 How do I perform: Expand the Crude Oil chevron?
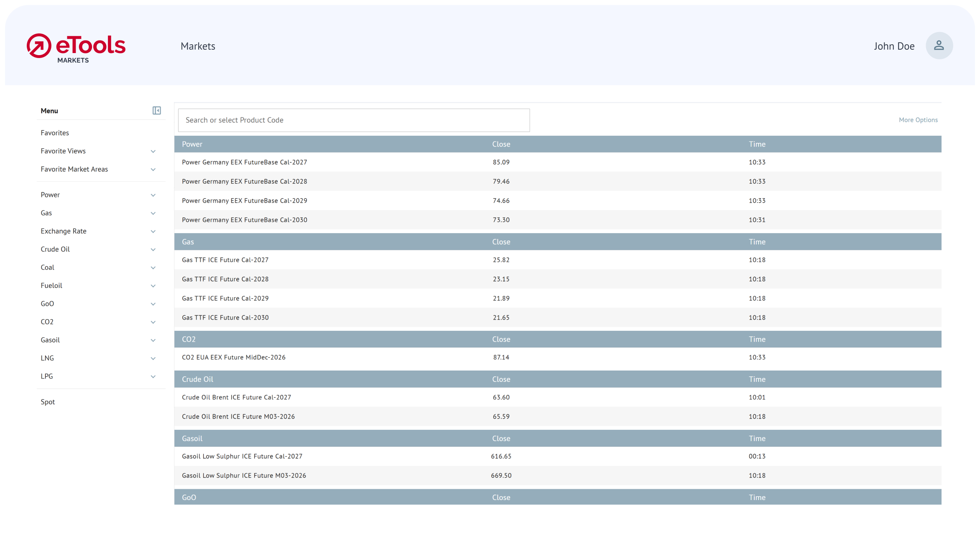click(x=153, y=250)
